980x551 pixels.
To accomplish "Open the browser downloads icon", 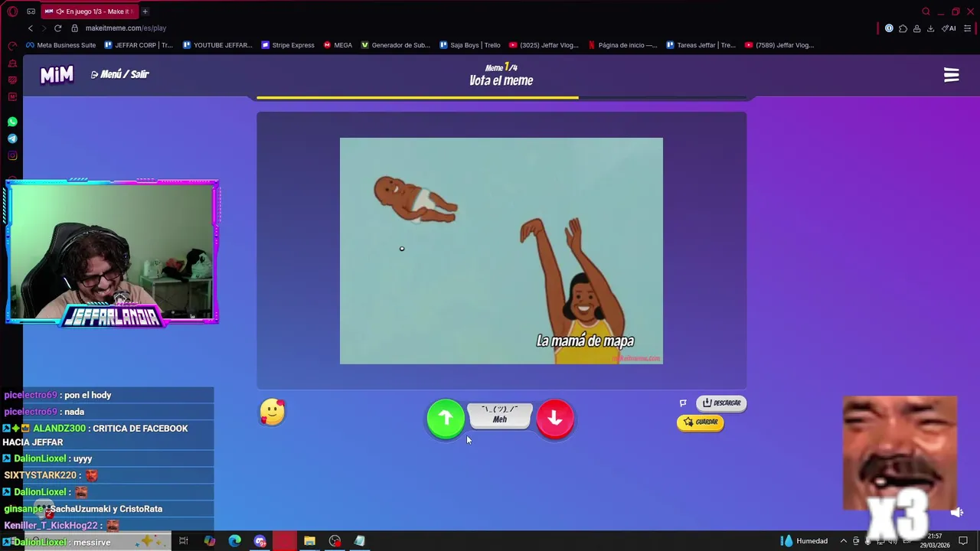I will 930,28.
